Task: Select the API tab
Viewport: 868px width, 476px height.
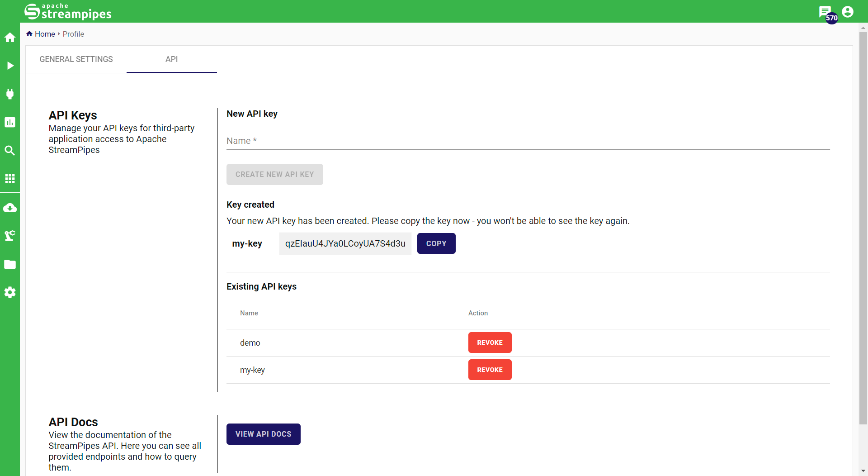Action: (x=171, y=59)
